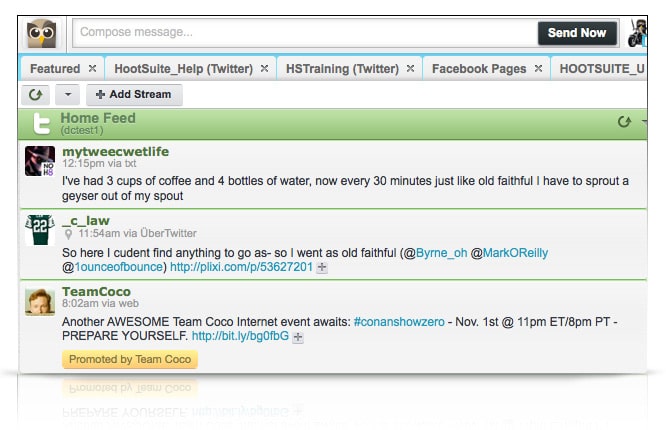666x430 pixels.
Task: Click the 8:02am via web timestamp
Action: 100,303
